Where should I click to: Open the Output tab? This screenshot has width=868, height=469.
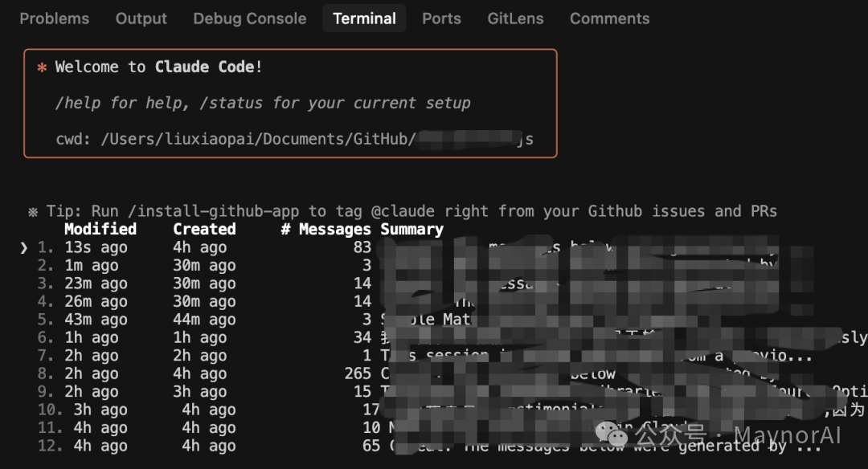(x=141, y=18)
